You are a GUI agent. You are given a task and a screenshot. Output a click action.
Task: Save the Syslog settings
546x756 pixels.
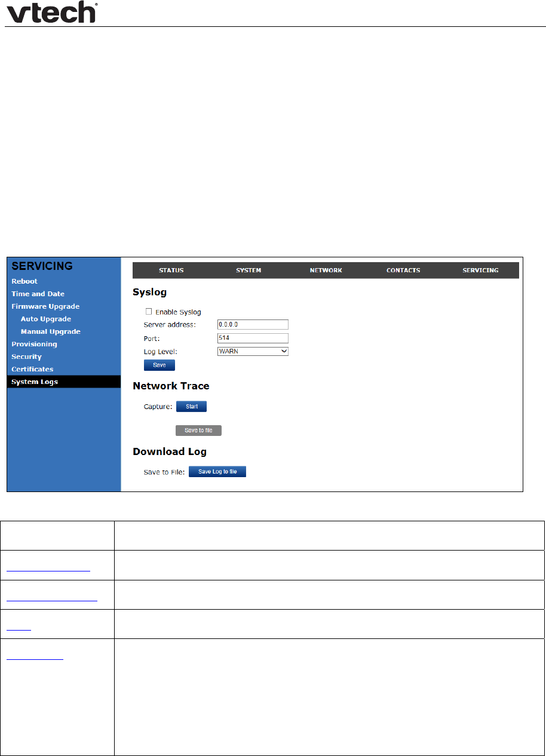159,365
